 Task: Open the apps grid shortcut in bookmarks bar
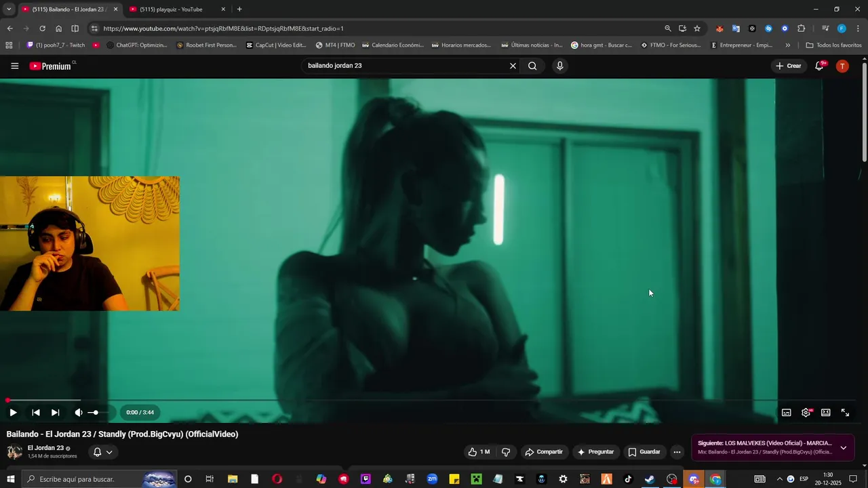point(9,45)
